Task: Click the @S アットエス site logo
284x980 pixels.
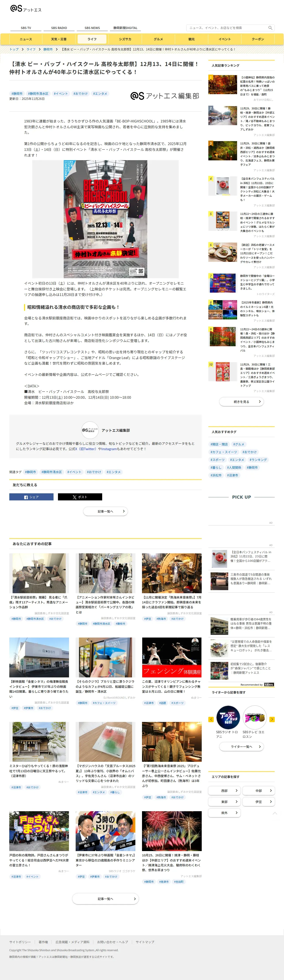Action: 26,9
